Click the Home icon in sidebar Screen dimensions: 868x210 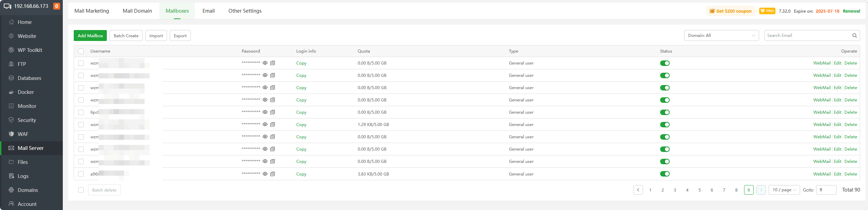(x=11, y=22)
